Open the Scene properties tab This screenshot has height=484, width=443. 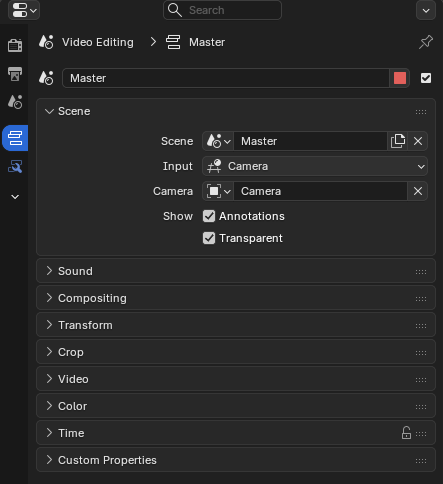[x=15, y=102]
